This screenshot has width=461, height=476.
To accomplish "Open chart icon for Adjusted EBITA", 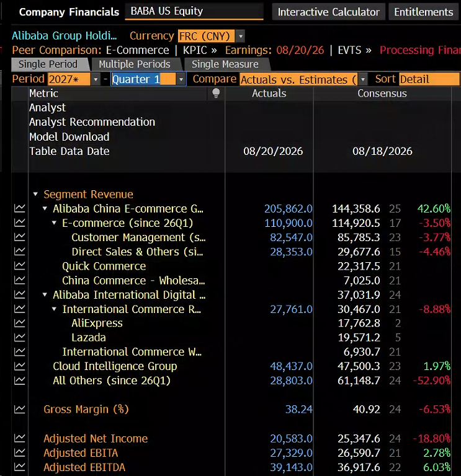I will coord(19,452).
